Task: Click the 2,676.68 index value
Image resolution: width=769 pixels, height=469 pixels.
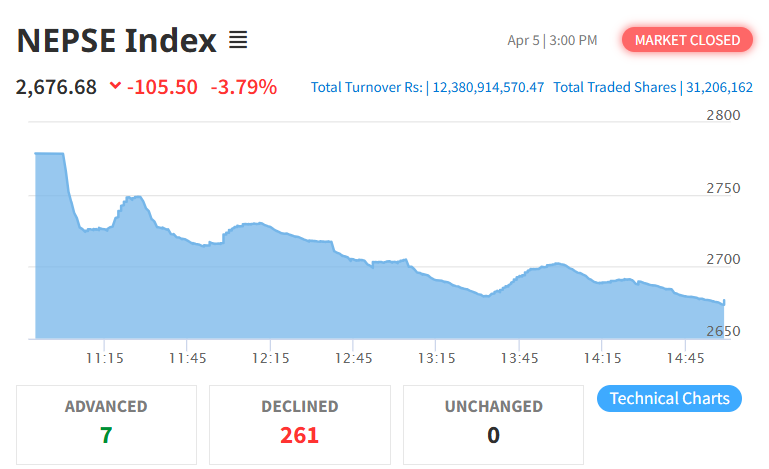Action: pos(56,87)
